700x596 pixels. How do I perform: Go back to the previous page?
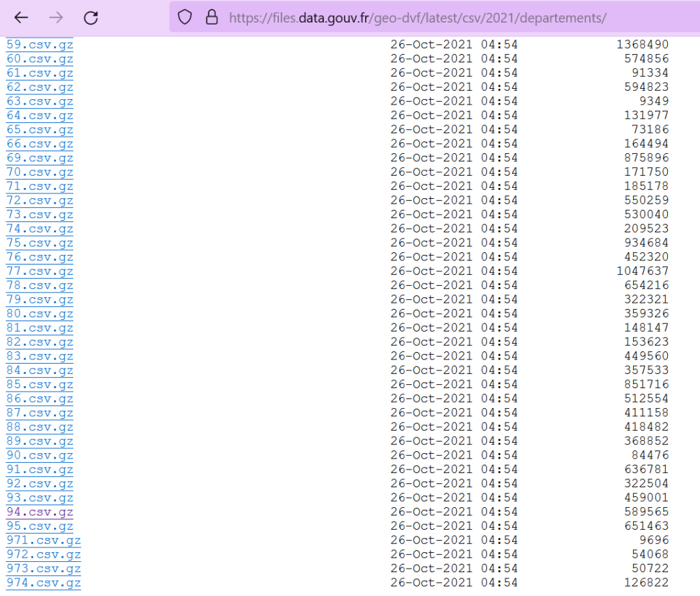(x=21, y=18)
